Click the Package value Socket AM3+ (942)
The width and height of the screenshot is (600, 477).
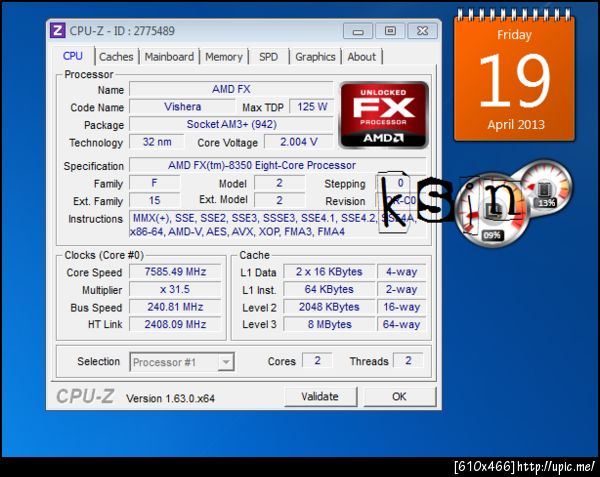coord(231,124)
